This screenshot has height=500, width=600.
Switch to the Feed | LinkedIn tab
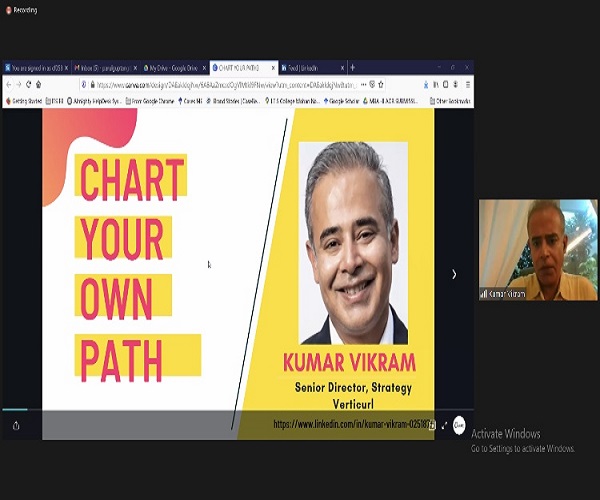pyautogui.click(x=313, y=68)
